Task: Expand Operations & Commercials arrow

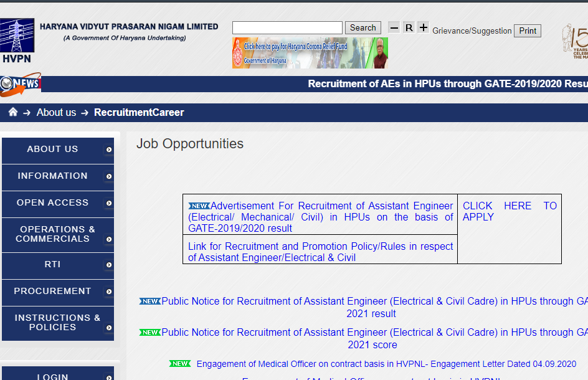Action: tap(109, 239)
